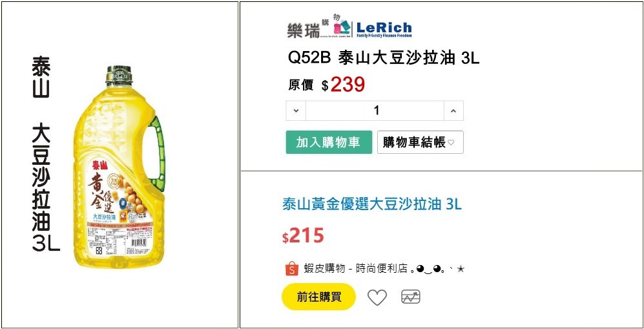Open the price trend chart icon

pyautogui.click(x=411, y=297)
